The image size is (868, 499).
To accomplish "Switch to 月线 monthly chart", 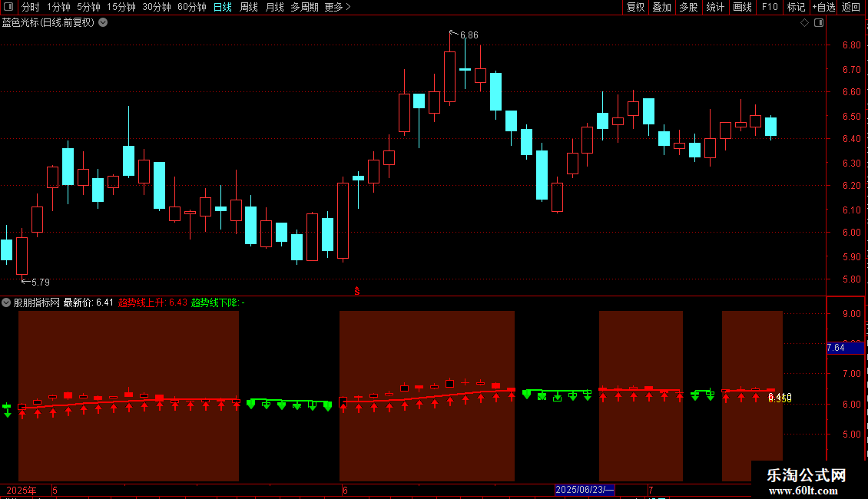I will pos(274,7).
